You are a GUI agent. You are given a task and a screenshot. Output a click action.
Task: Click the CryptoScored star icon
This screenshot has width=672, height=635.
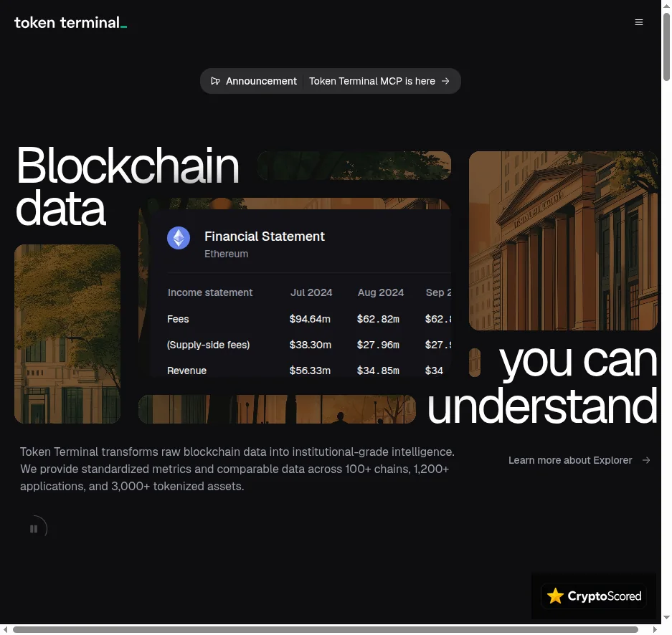[x=555, y=596]
